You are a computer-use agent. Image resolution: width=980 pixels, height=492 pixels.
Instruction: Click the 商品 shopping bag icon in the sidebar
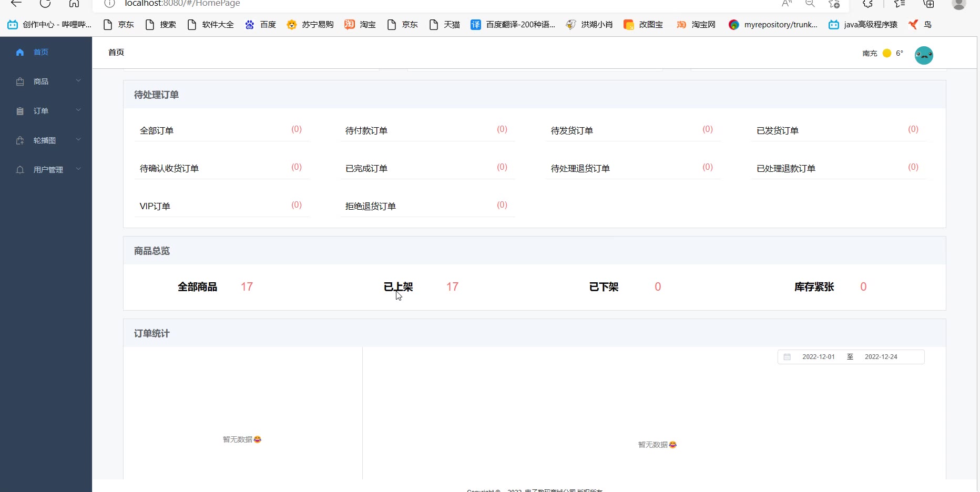tap(20, 81)
